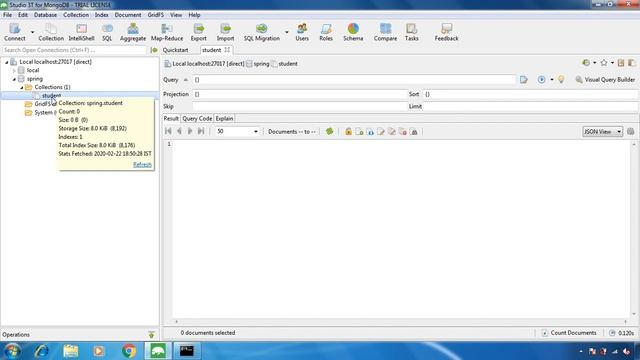Open the Windows Start menu
Image resolution: width=640 pixels, height=360 pixels.
pos(12,351)
